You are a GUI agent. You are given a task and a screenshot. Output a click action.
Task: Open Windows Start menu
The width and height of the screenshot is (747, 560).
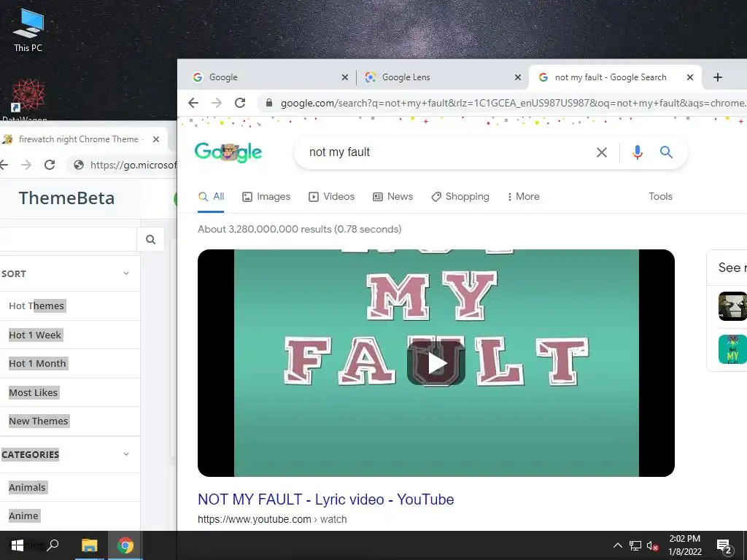pos(18,545)
